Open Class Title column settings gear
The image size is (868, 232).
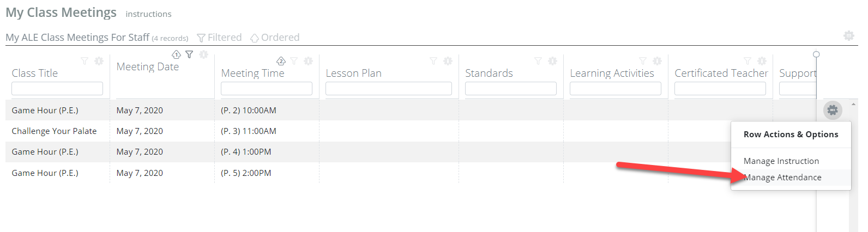click(99, 61)
